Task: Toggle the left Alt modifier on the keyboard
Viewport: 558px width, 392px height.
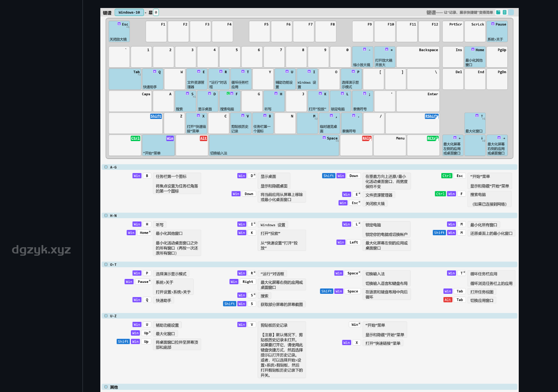Action: tap(204, 139)
